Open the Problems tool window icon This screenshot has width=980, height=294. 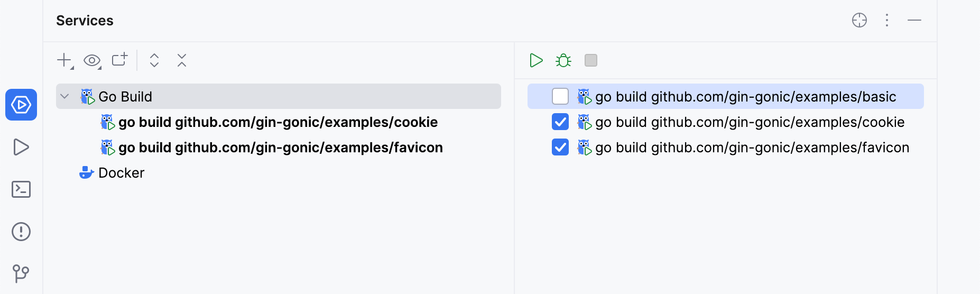point(21,232)
